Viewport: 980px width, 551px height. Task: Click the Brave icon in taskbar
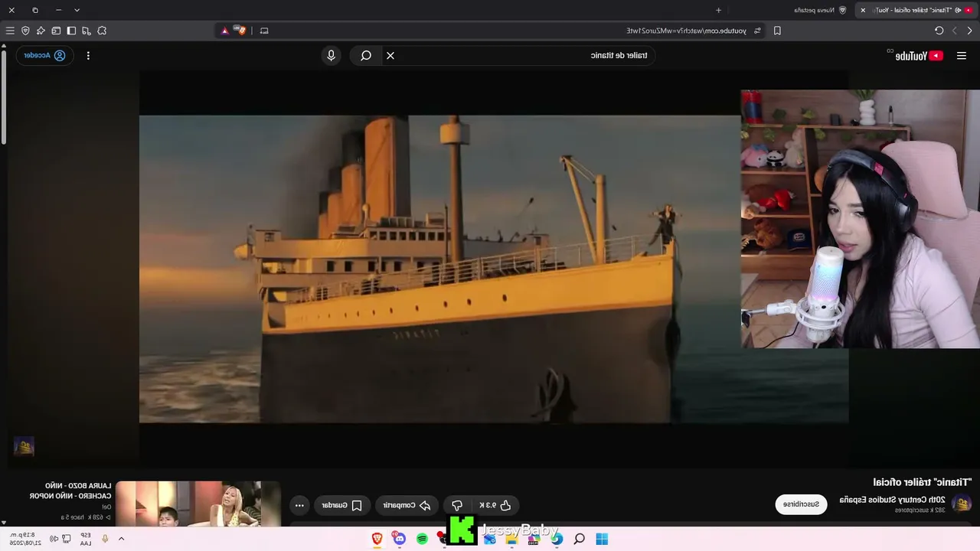point(377,539)
